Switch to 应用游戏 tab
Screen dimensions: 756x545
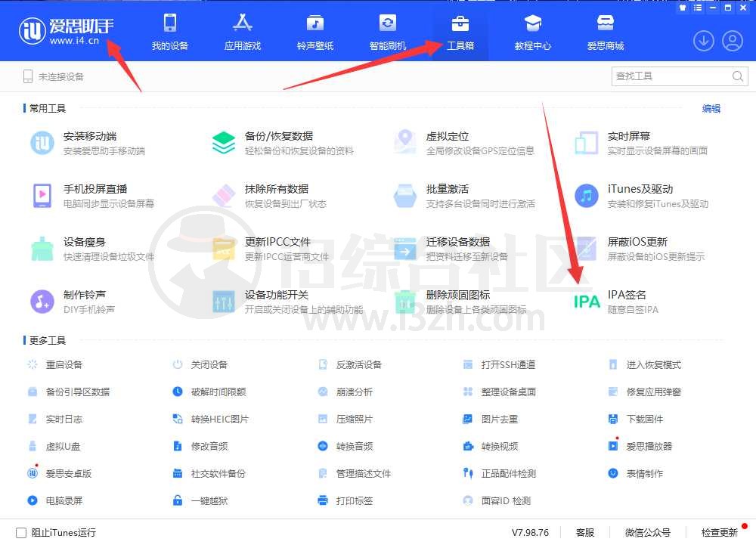[x=243, y=32]
